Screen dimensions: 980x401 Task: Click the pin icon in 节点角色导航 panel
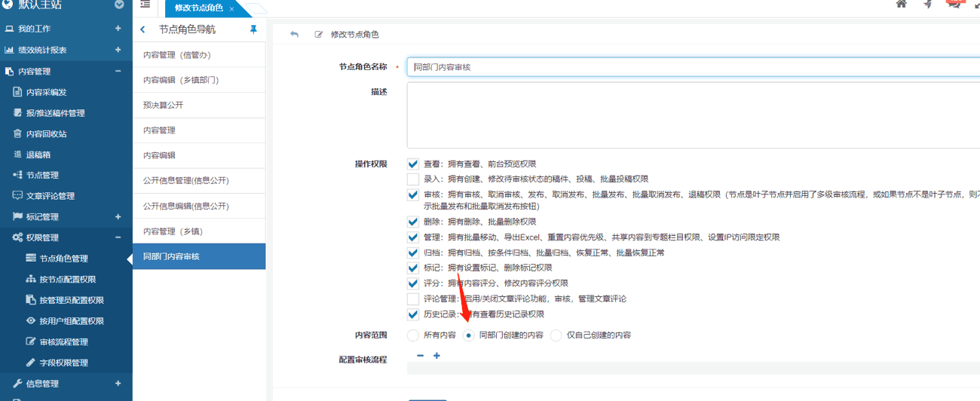pyautogui.click(x=253, y=29)
